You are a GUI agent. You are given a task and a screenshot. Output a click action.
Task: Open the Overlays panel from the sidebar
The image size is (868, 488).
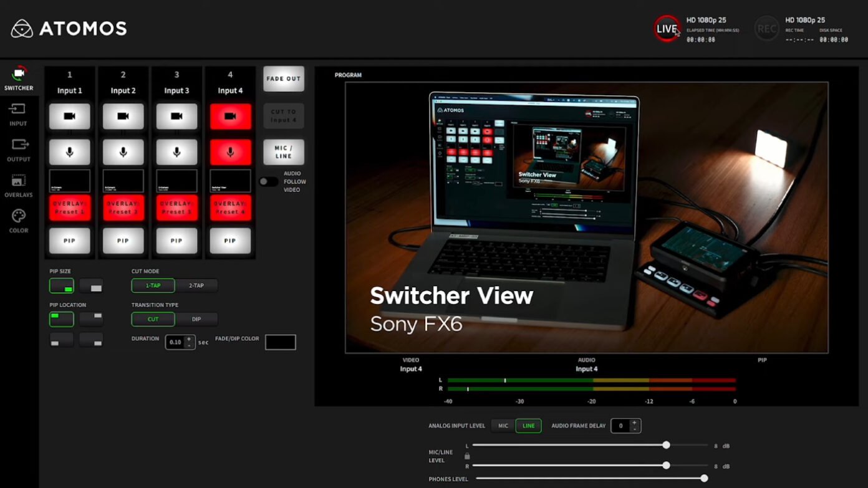click(x=18, y=185)
